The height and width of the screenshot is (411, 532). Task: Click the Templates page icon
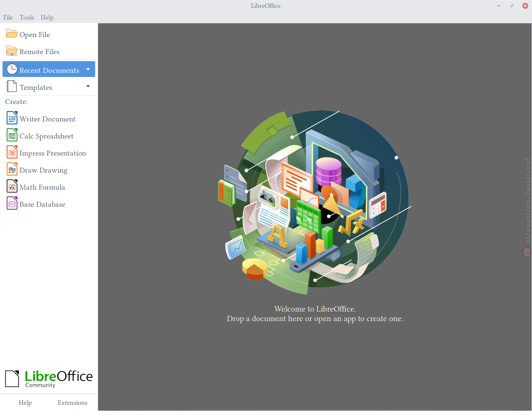coord(12,87)
